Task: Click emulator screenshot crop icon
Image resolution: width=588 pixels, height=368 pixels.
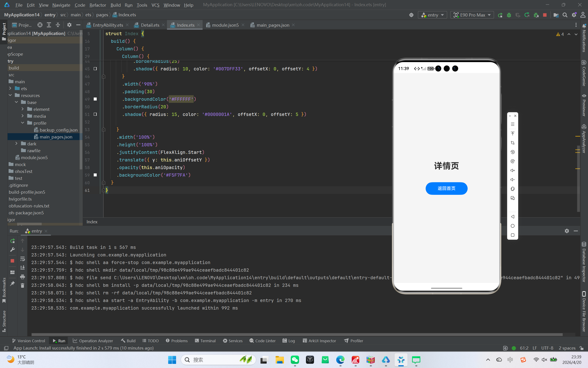Action: point(513,143)
